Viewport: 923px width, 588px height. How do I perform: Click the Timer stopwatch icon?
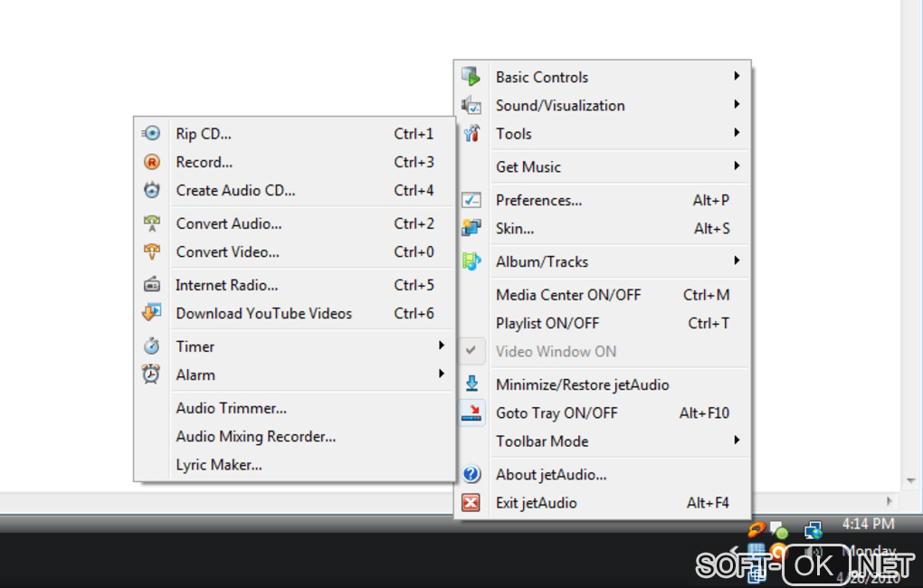151,346
